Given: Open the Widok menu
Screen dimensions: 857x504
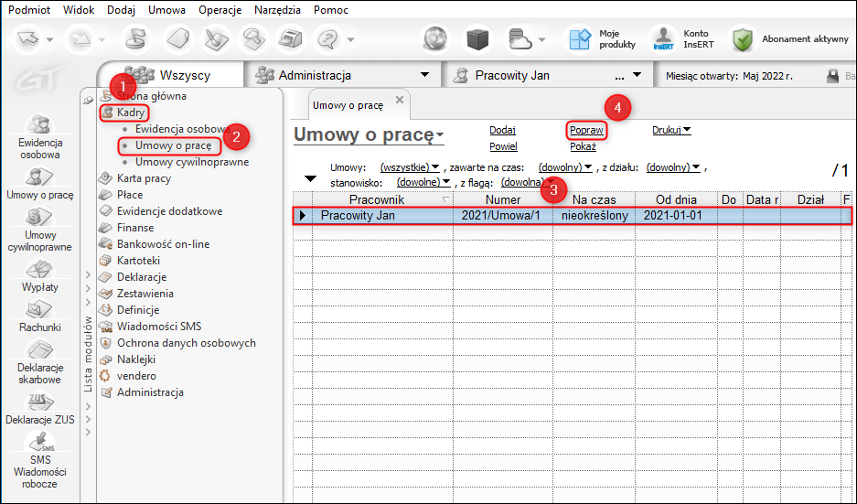Looking at the screenshot, I should pos(79,10).
